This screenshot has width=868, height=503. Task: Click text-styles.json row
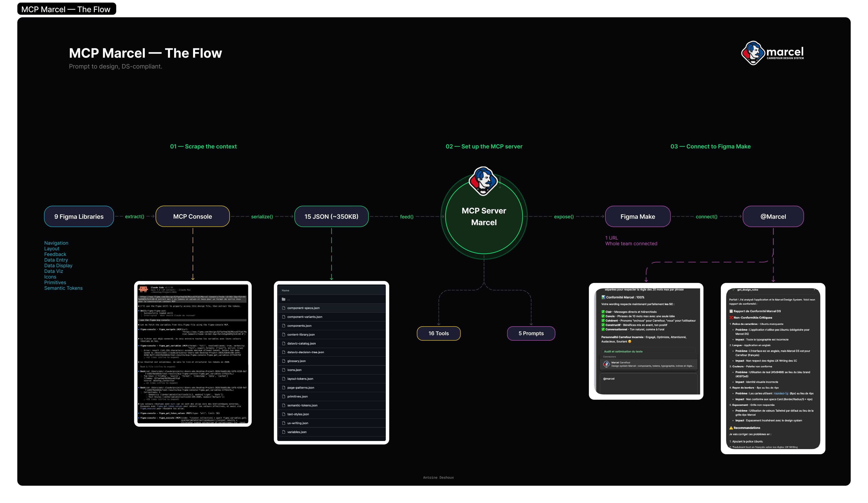pyautogui.click(x=331, y=414)
